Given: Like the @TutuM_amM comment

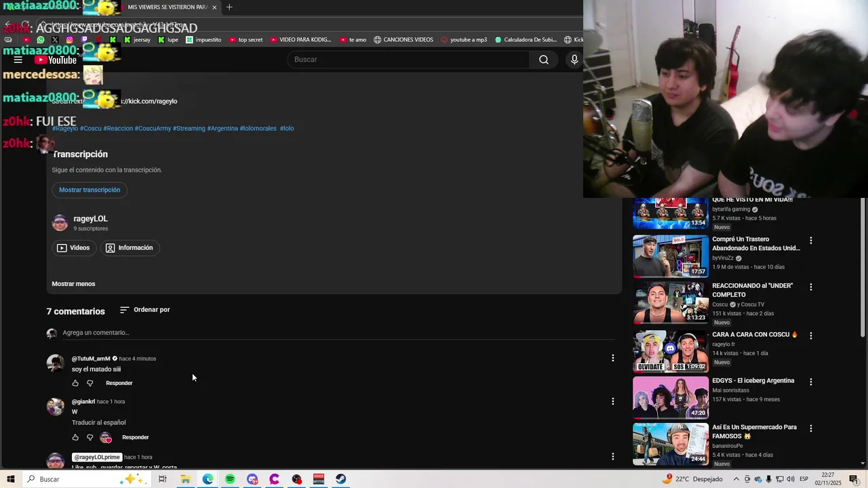Looking at the screenshot, I should point(75,383).
